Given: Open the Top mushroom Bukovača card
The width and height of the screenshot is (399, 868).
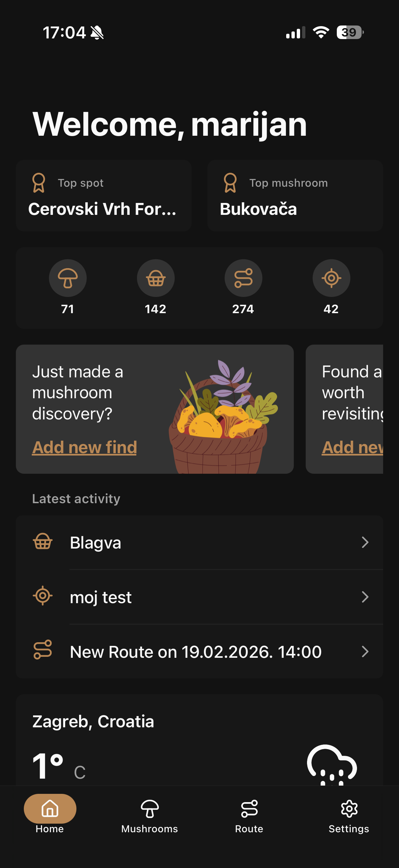Looking at the screenshot, I should (295, 196).
